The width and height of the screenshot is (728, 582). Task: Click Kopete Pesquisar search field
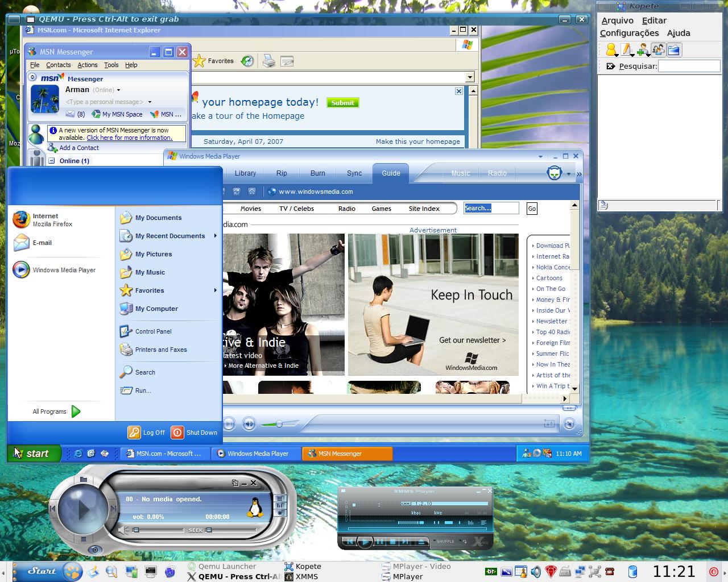[689, 66]
